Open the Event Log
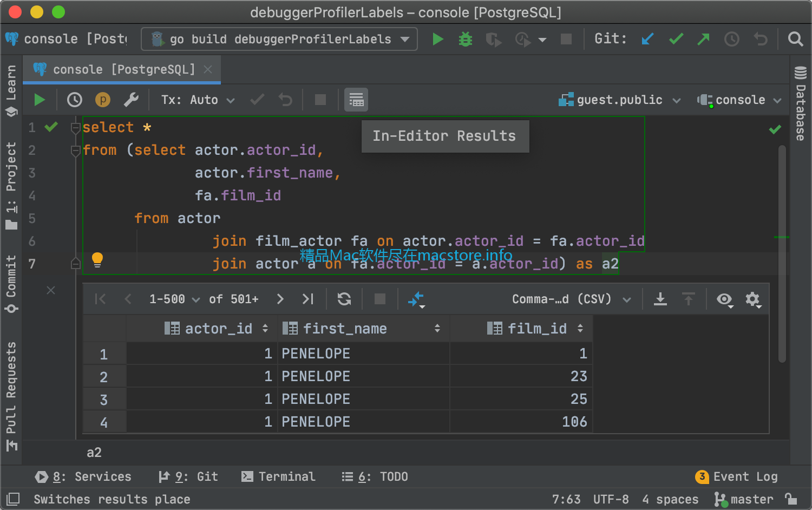812x510 pixels. [x=737, y=476]
